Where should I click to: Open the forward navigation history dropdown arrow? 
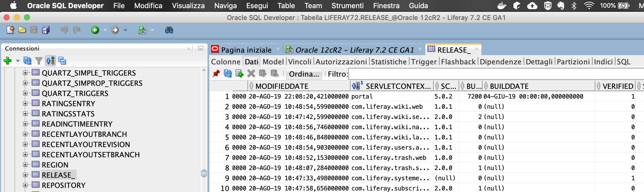point(125,30)
